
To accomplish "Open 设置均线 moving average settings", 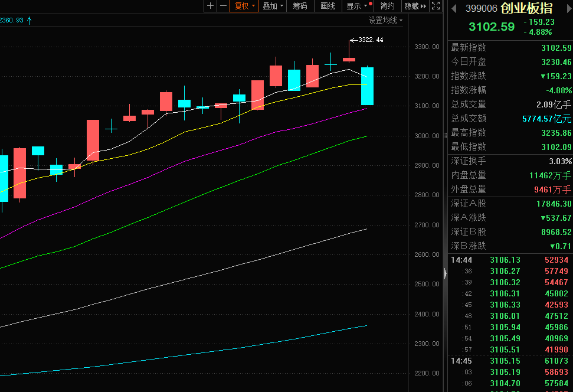I will tap(385, 20).
